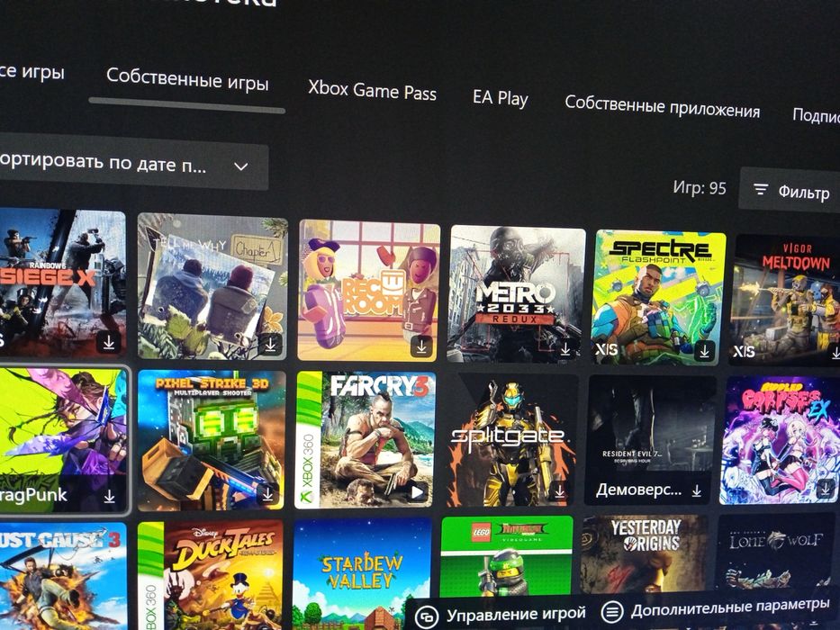Click the FragPunk download icon
Screen dimensions: 840x630
tap(109, 497)
